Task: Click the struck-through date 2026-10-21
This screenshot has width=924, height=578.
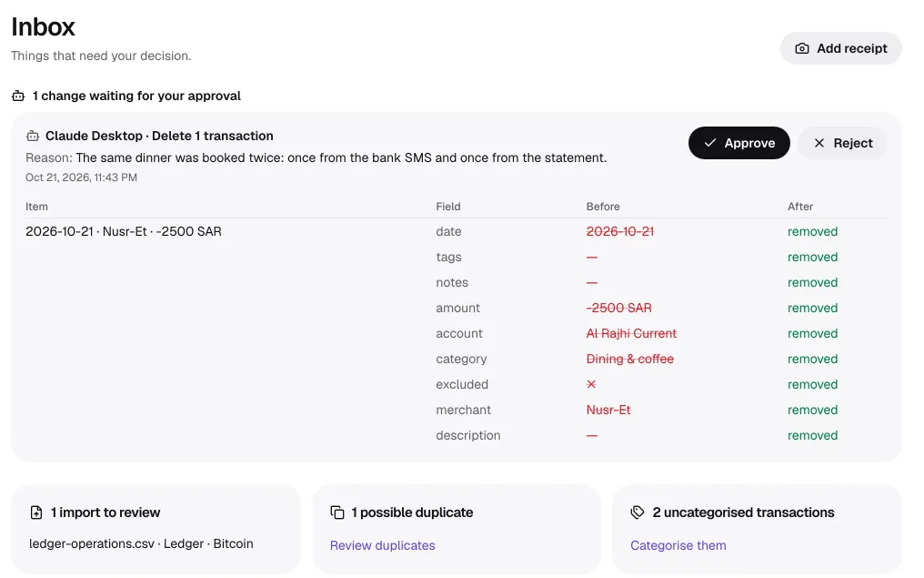Action: click(x=620, y=232)
